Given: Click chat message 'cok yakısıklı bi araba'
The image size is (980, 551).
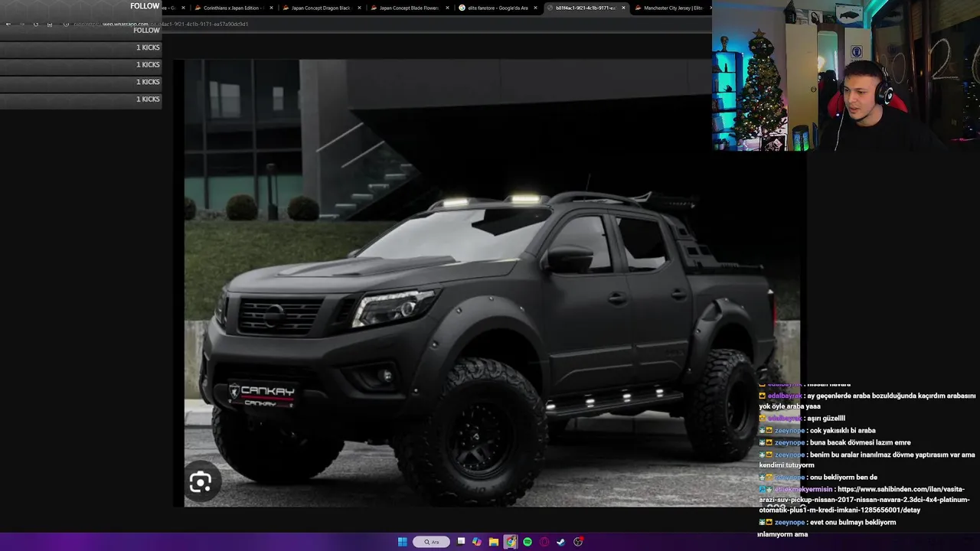Looking at the screenshot, I should coord(842,430).
